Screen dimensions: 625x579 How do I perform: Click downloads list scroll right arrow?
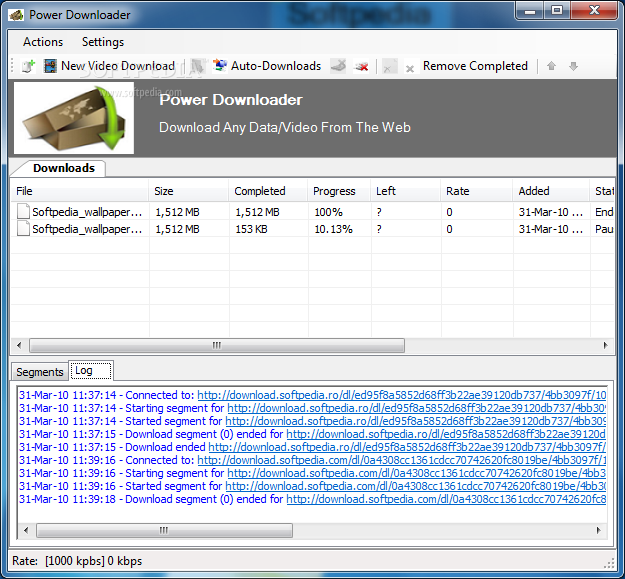[x=605, y=345]
